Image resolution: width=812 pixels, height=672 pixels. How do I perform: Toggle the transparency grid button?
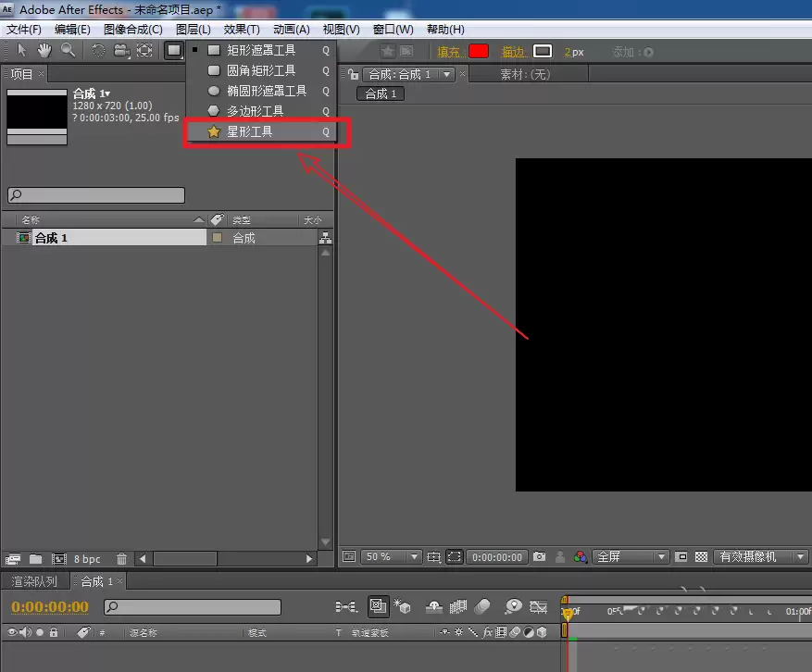[701, 556]
